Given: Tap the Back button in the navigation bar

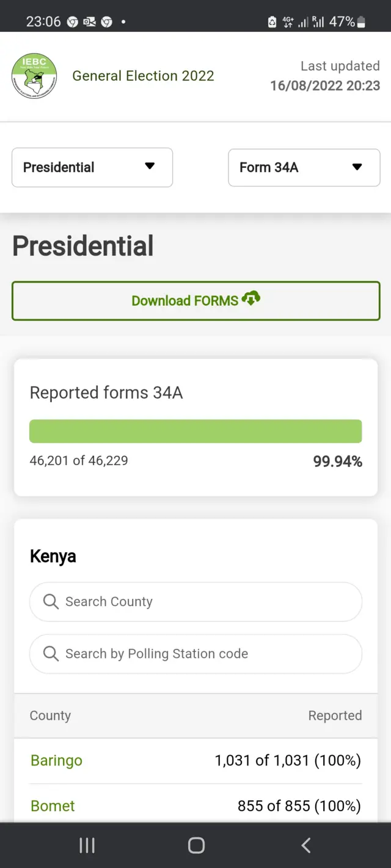Looking at the screenshot, I should coord(305,845).
